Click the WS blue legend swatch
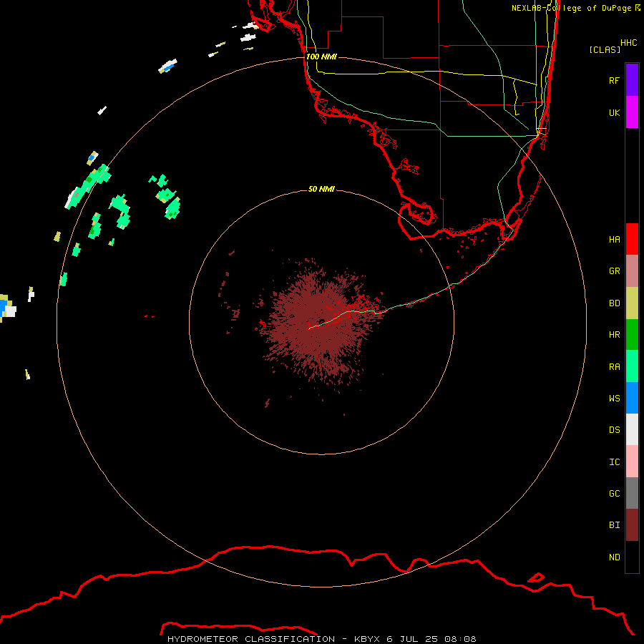644x644 pixels. coord(632,398)
